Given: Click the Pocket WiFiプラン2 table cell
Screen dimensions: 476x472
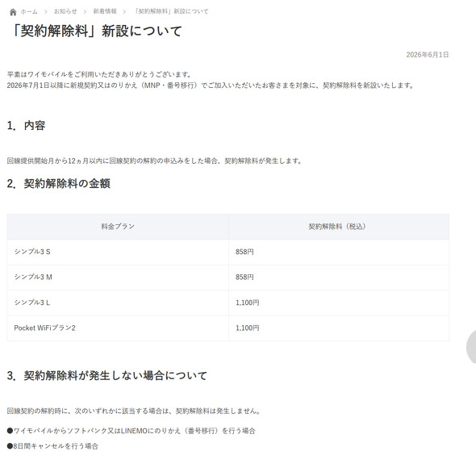Looking at the screenshot, I should [118, 328].
